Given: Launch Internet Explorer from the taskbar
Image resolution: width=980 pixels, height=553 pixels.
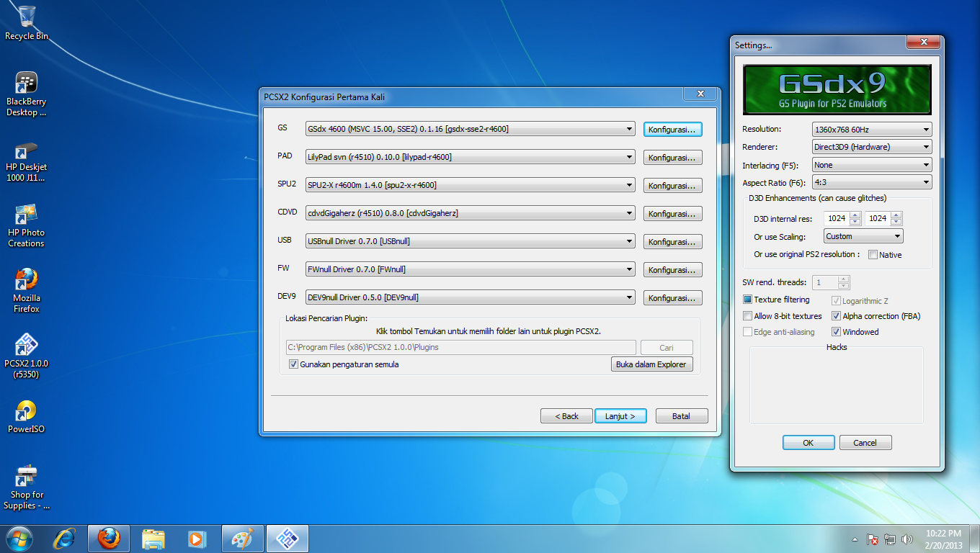Looking at the screenshot, I should [x=65, y=539].
